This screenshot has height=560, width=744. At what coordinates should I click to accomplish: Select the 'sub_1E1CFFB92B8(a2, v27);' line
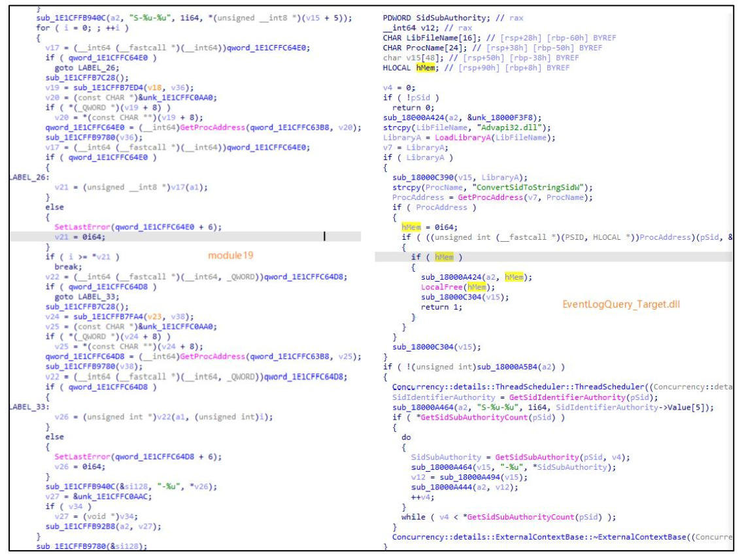pyautogui.click(x=103, y=526)
